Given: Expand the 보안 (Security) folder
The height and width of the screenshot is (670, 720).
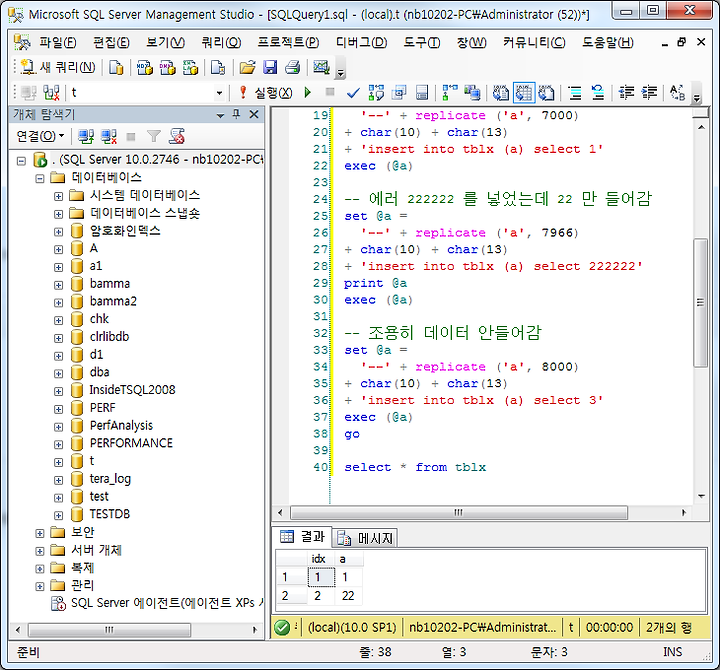Looking at the screenshot, I should click(40, 533).
